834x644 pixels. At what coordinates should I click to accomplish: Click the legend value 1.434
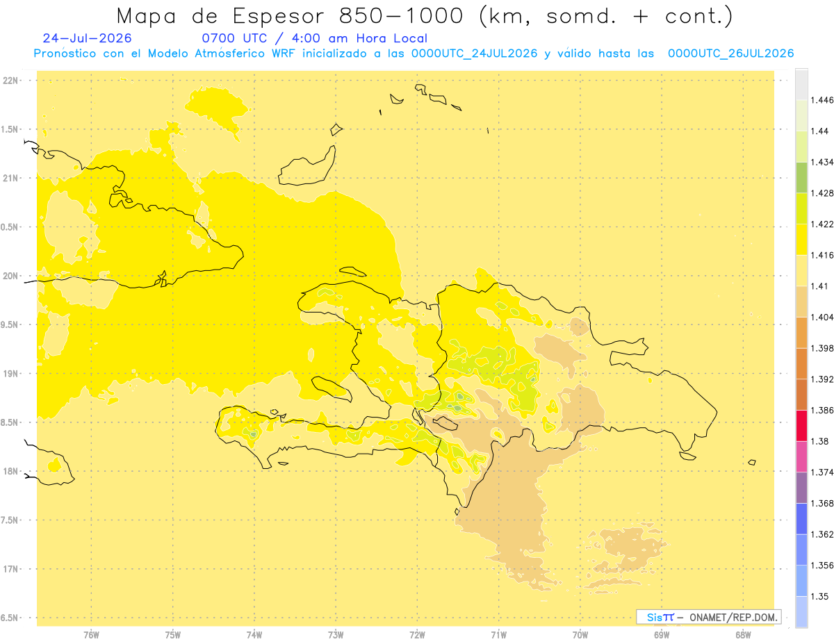pos(822,162)
